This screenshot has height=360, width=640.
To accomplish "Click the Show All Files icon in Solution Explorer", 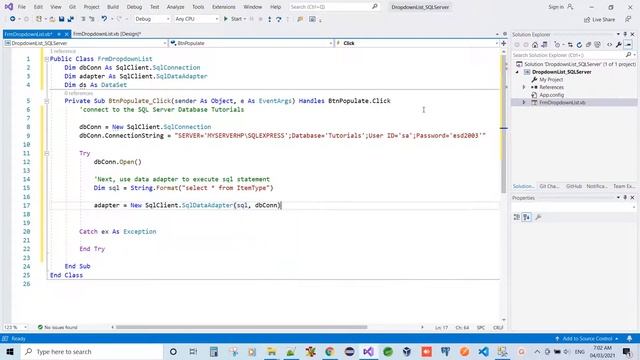I will coord(598,44).
